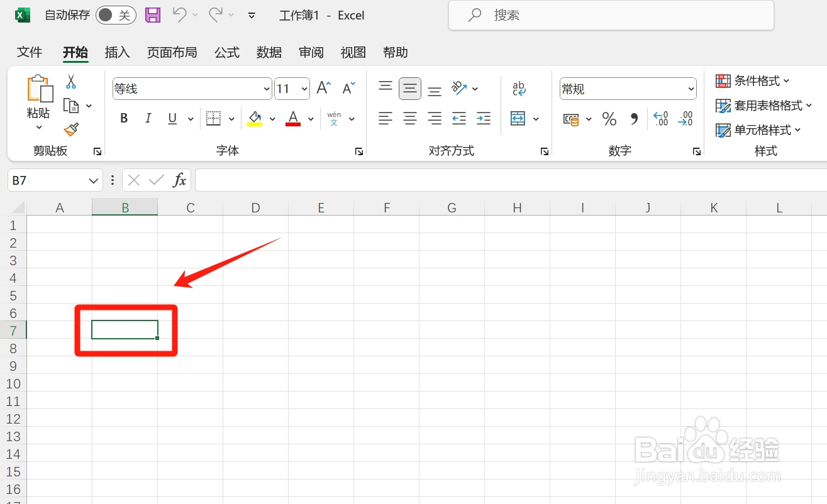Open the borders dropdown arrow
Screen dimensions: 827x504
point(231,119)
